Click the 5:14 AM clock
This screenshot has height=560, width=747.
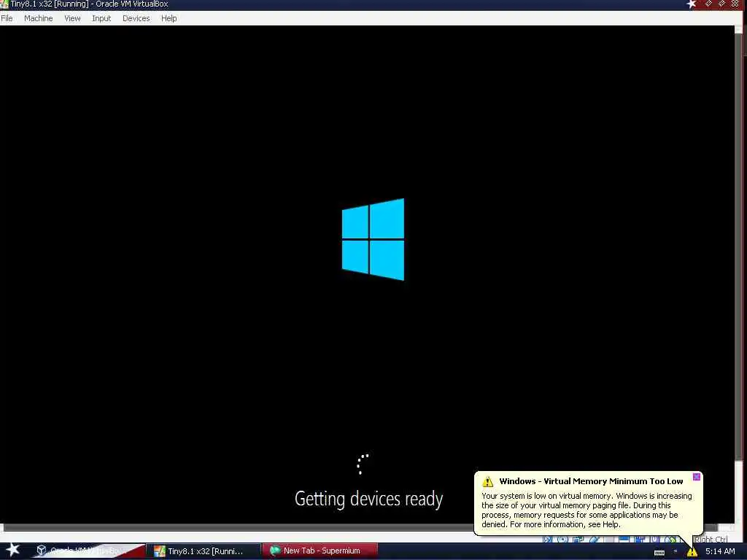coord(720,551)
